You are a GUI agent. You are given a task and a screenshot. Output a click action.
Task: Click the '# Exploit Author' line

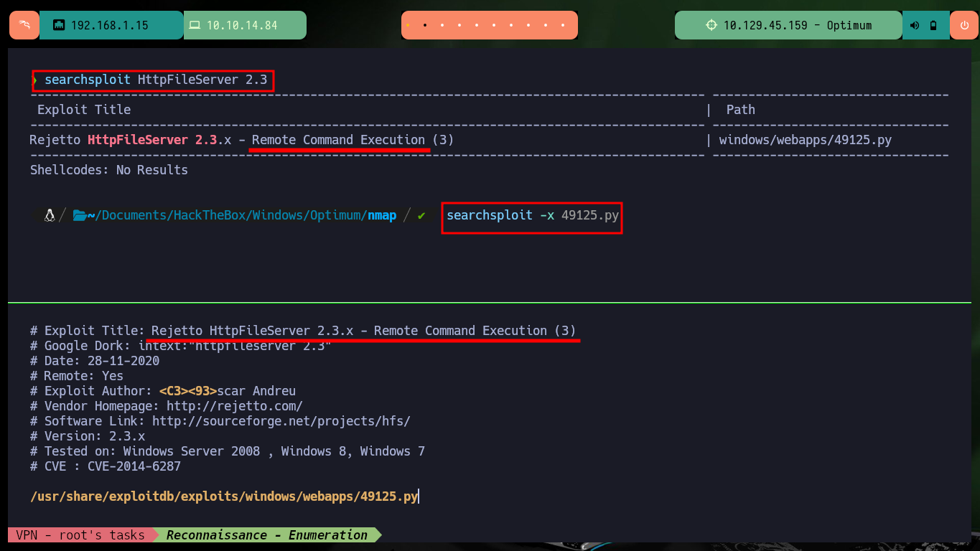[x=163, y=391]
